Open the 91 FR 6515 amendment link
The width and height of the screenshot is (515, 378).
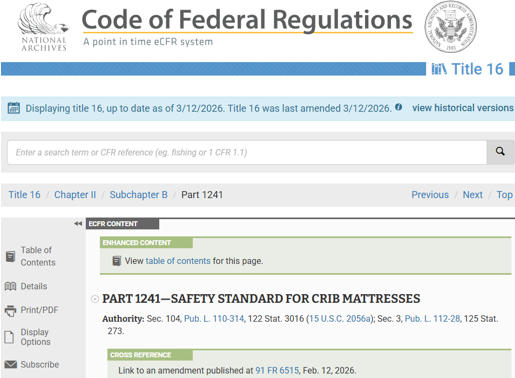tap(277, 370)
